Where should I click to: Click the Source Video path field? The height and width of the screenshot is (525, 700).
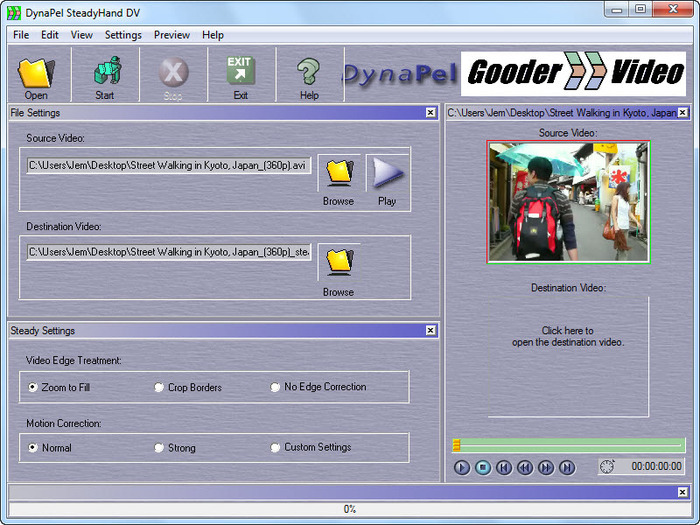coord(169,166)
